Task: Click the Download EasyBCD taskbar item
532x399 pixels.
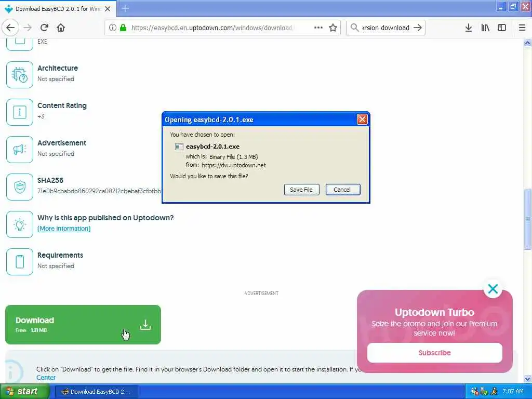Action: click(x=96, y=392)
